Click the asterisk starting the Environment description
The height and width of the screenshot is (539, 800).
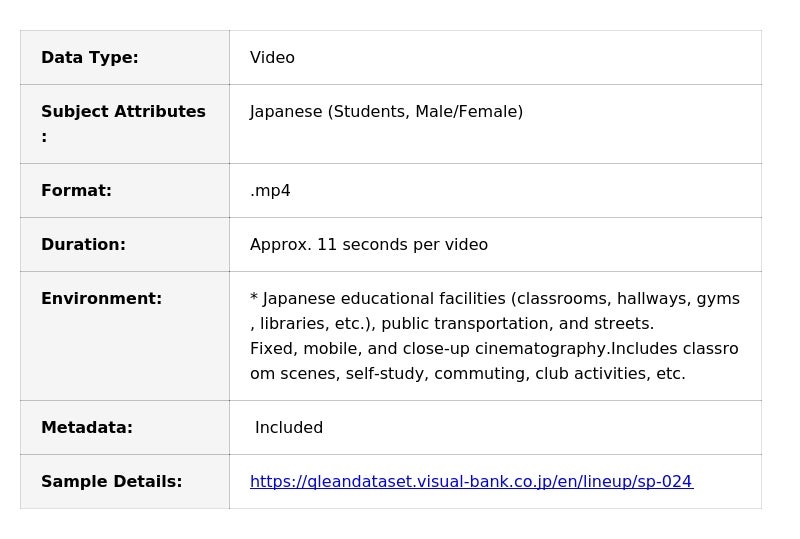254,299
